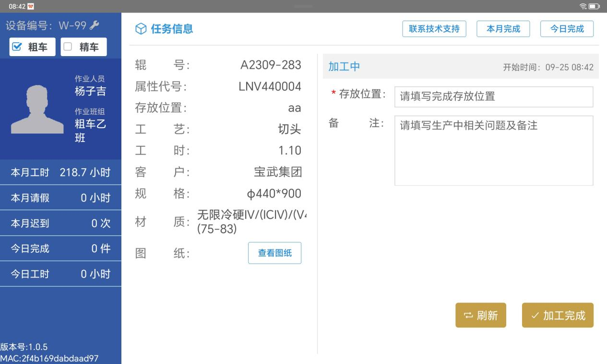Focus the 存放位置 input field
Screen dimensions: 607x364
[x=493, y=97]
